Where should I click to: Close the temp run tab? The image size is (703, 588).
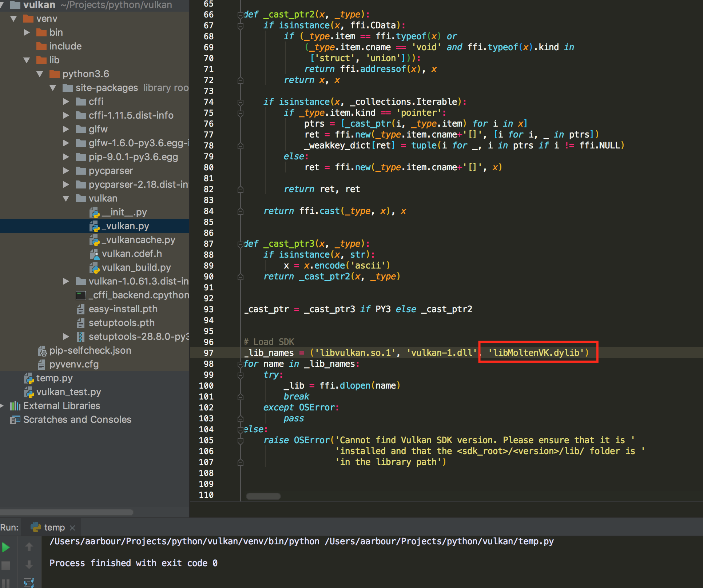[x=72, y=528]
